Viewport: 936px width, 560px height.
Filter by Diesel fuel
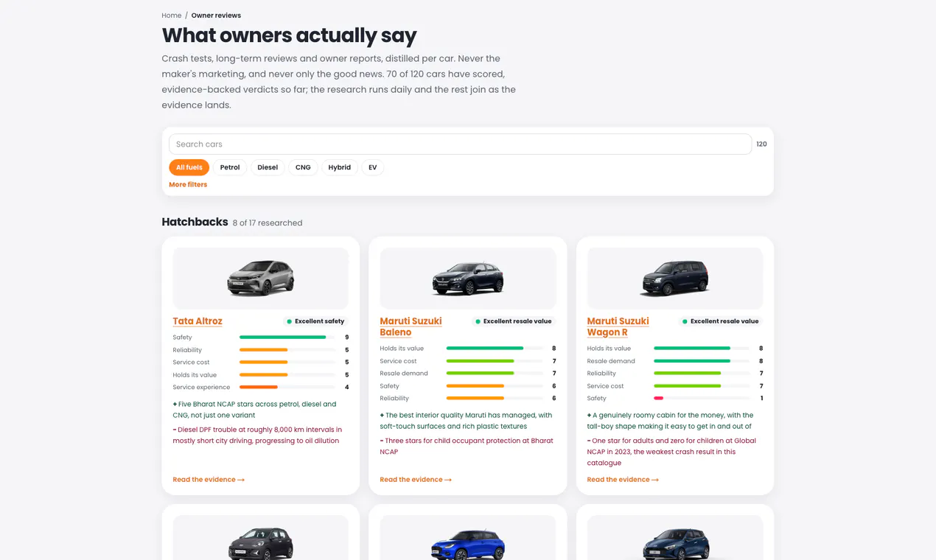pyautogui.click(x=268, y=167)
